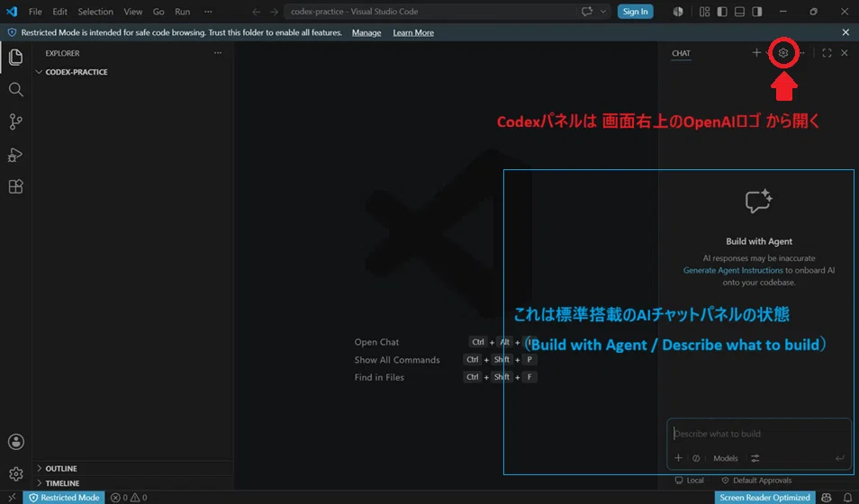Image resolution: width=859 pixels, height=504 pixels.
Task: Close the chat panel
Action: pyautogui.click(x=845, y=52)
